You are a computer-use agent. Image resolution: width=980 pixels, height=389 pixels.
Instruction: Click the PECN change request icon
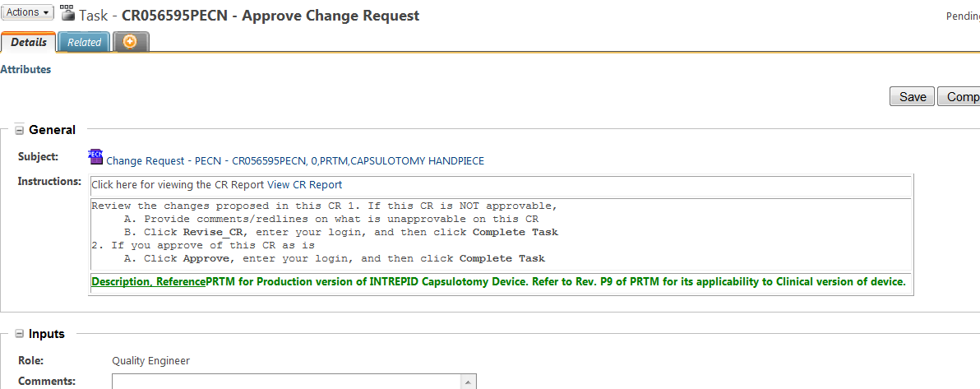pos(95,156)
